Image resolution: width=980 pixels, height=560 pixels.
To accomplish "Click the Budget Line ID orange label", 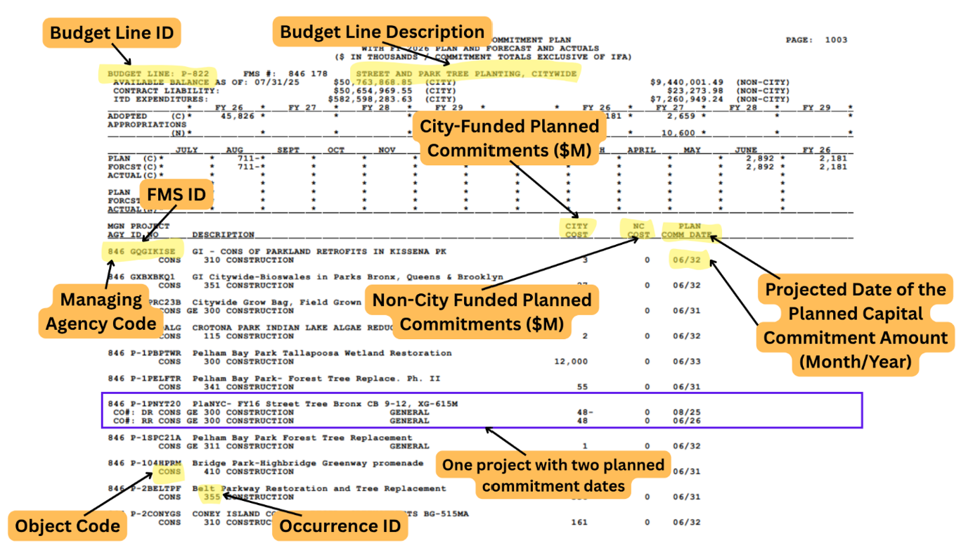I will pyautogui.click(x=111, y=32).
